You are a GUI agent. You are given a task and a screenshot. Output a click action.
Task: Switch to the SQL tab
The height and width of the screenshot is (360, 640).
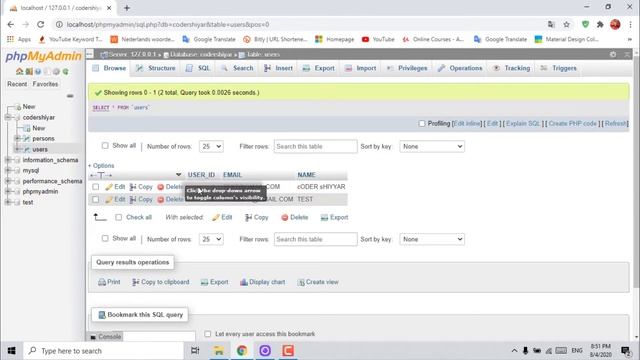coord(198,68)
